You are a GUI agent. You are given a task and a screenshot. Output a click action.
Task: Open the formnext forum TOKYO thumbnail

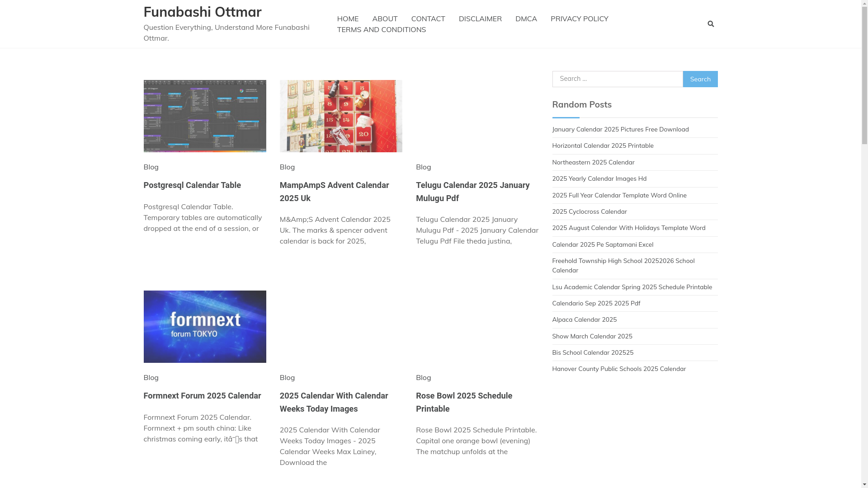205,327
